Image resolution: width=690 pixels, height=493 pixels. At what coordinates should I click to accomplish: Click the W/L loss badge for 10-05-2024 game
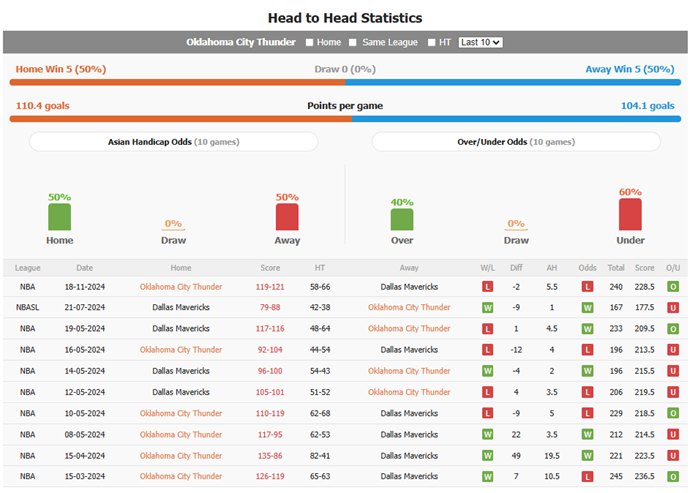(x=487, y=414)
